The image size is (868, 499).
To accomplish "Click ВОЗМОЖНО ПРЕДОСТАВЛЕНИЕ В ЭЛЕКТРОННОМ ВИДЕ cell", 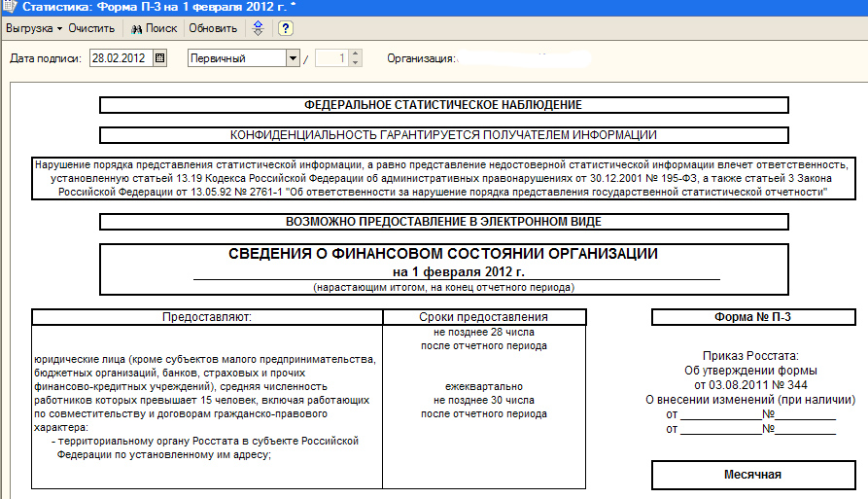I will 444,222.
